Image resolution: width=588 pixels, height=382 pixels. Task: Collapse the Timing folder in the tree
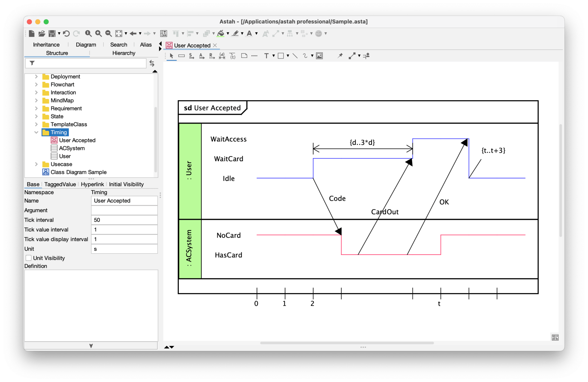[x=36, y=132]
